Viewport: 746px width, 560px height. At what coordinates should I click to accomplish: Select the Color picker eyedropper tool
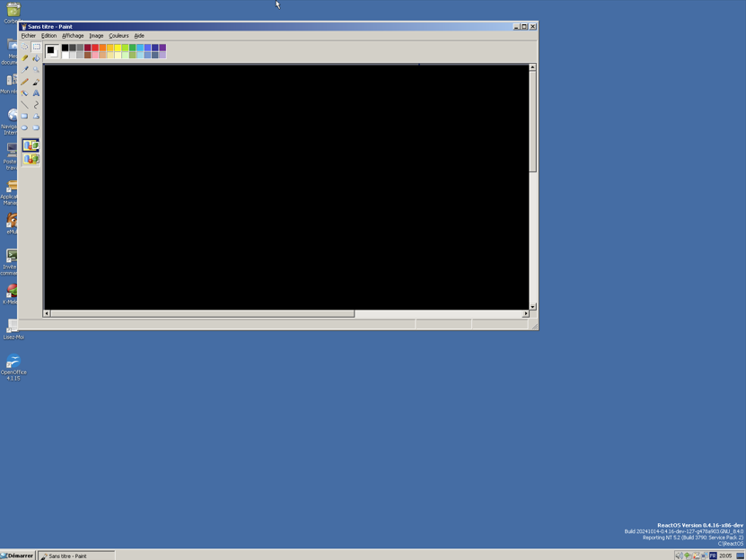coord(24,69)
